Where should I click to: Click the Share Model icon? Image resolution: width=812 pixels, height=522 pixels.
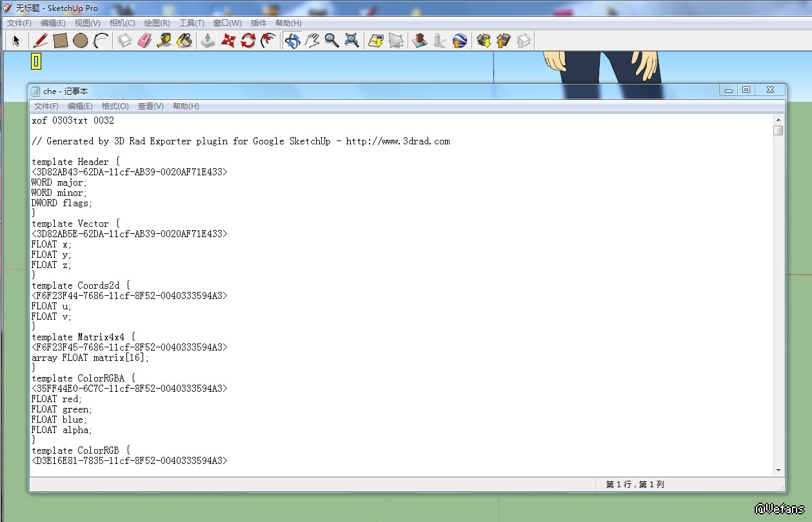[504, 41]
